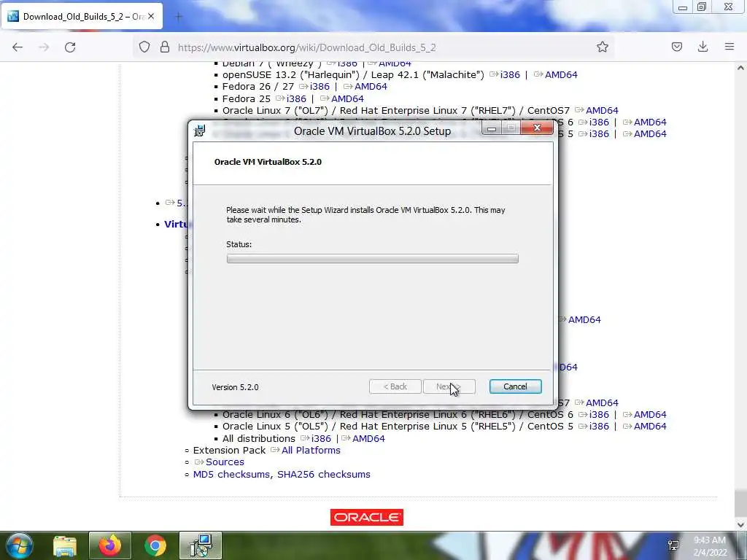
Task: Minimize the VirtualBox Setup dialog
Action: coord(492,128)
